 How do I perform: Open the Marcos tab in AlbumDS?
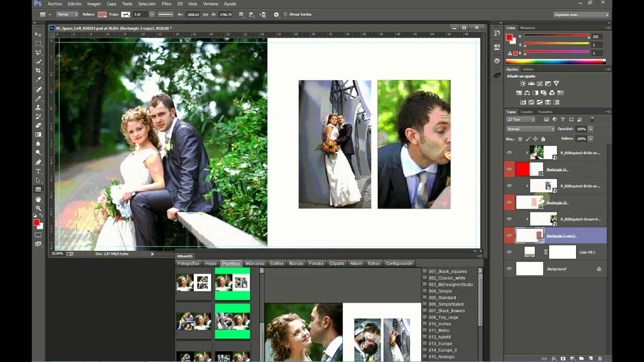pyautogui.click(x=296, y=263)
